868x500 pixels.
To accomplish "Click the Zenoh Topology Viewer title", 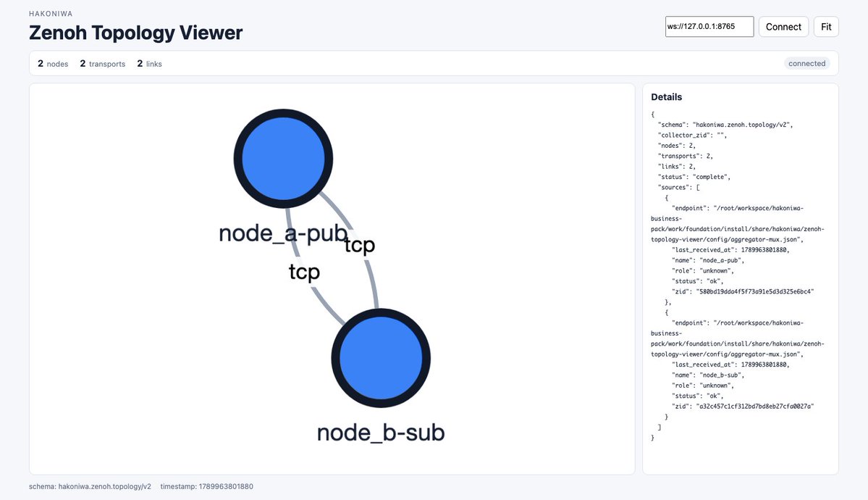I will pos(135,33).
